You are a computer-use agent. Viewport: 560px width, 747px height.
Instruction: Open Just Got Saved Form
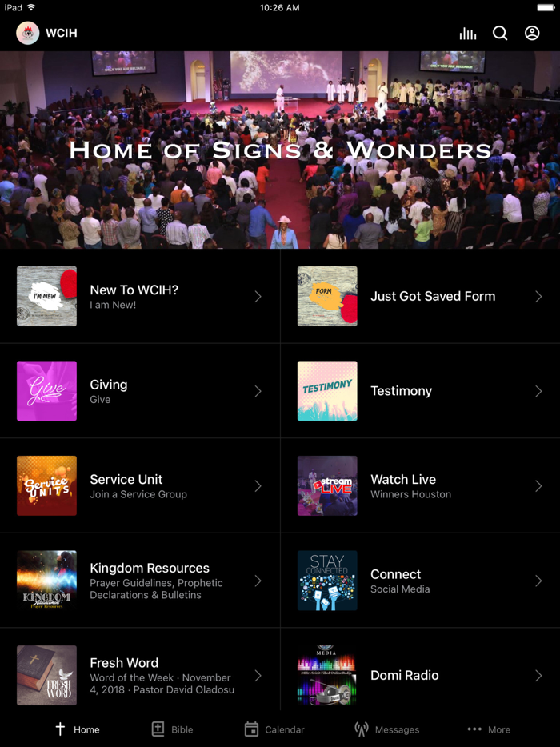click(x=420, y=296)
